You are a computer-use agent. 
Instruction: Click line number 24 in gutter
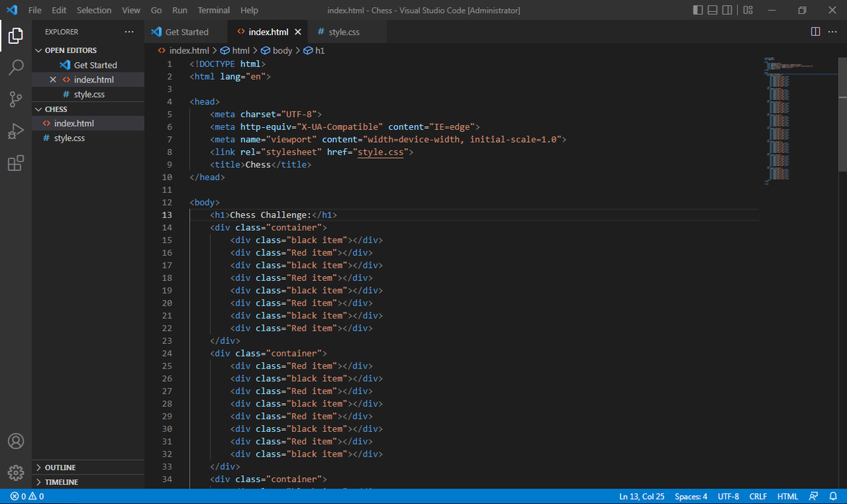tap(167, 353)
